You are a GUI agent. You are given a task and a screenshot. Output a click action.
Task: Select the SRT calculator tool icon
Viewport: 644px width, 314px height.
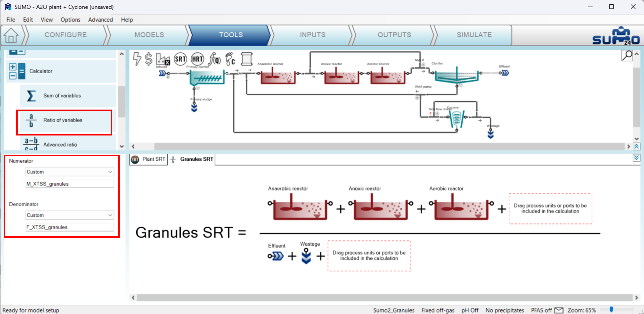(x=180, y=59)
